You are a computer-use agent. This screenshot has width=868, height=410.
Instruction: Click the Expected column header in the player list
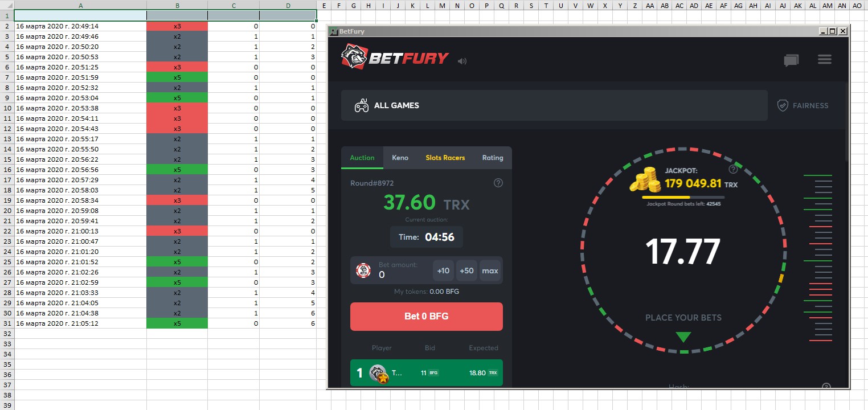pos(484,348)
